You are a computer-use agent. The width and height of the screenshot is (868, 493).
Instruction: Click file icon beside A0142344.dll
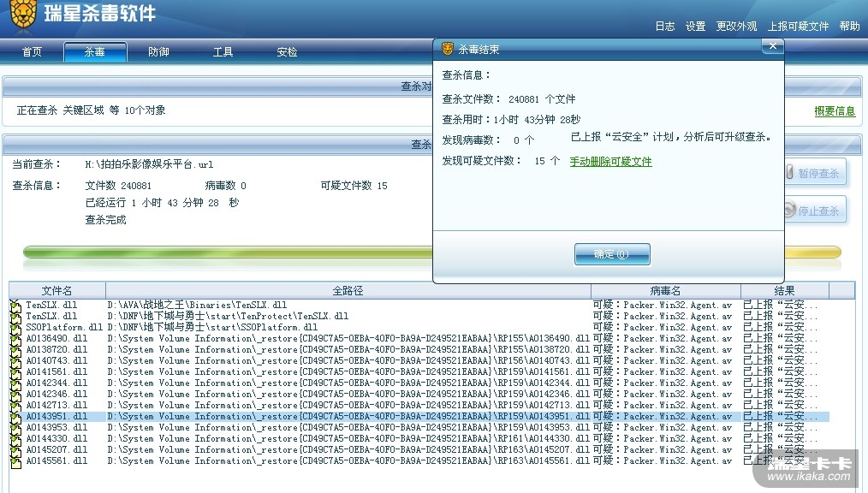(16, 383)
